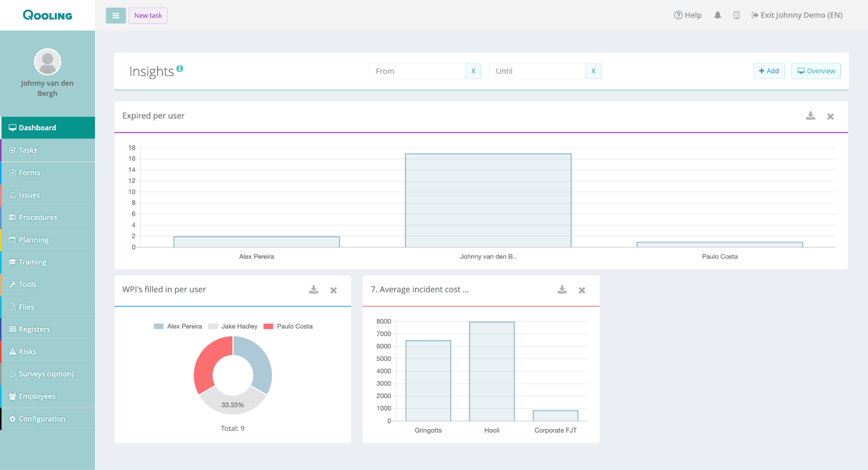868x470 pixels.
Task: Click the user avatar picture
Action: point(48,62)
